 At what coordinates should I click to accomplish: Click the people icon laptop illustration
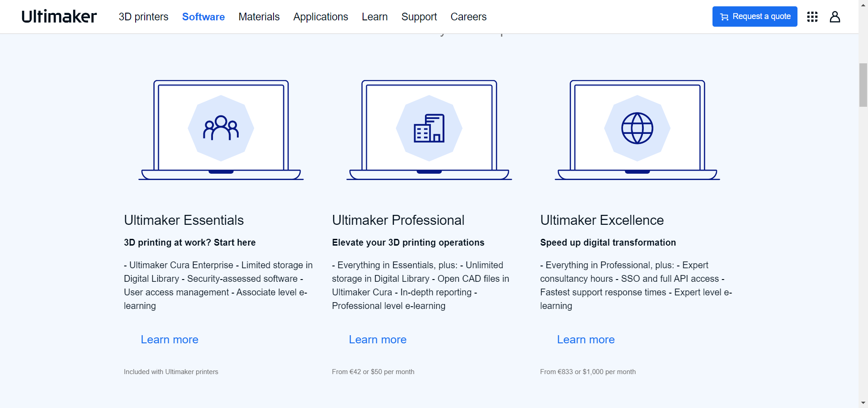click(221, 130)
